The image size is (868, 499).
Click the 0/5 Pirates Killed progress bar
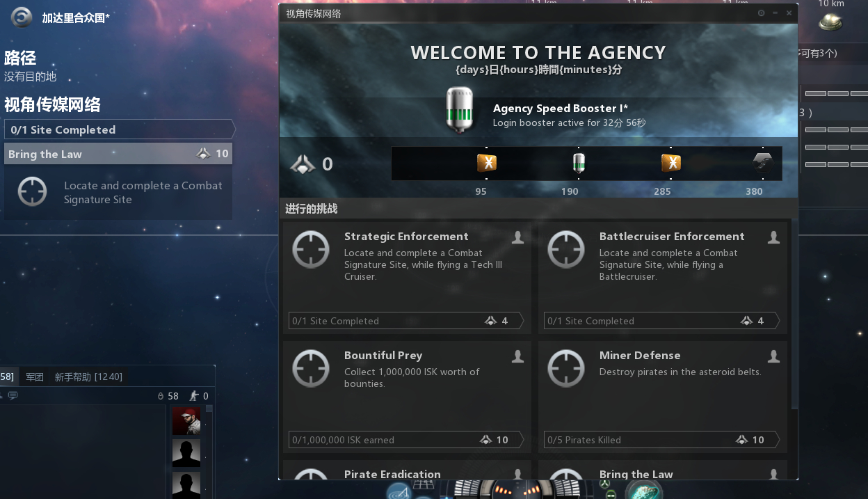661,440
